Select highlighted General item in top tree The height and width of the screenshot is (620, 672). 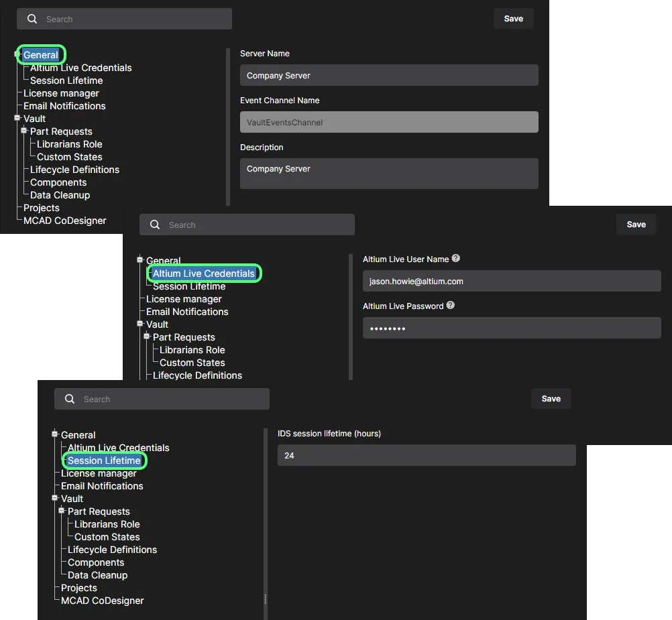41,55
